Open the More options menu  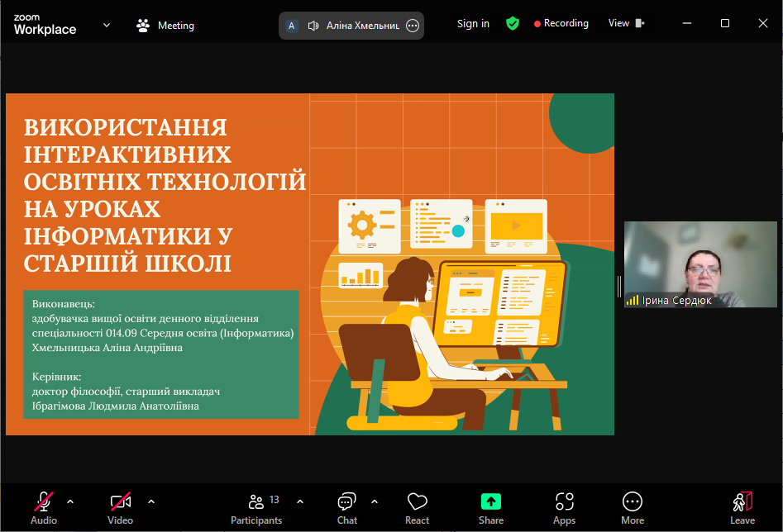633,508
